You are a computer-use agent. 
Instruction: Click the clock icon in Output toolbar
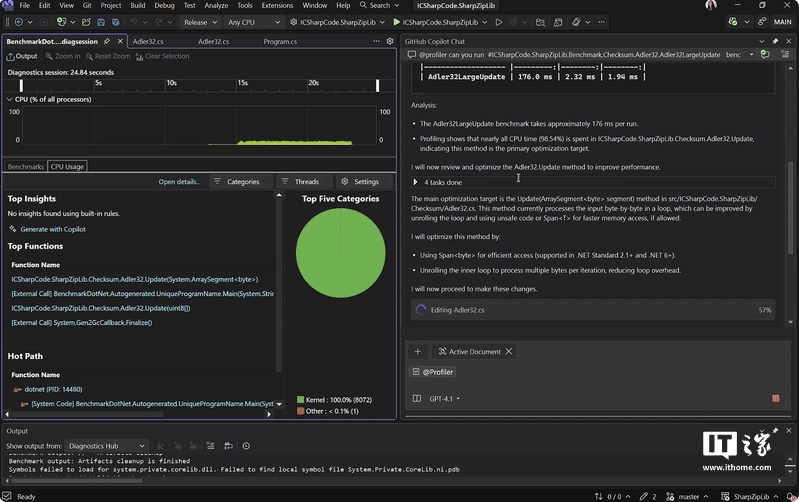[x=246, y=446]
